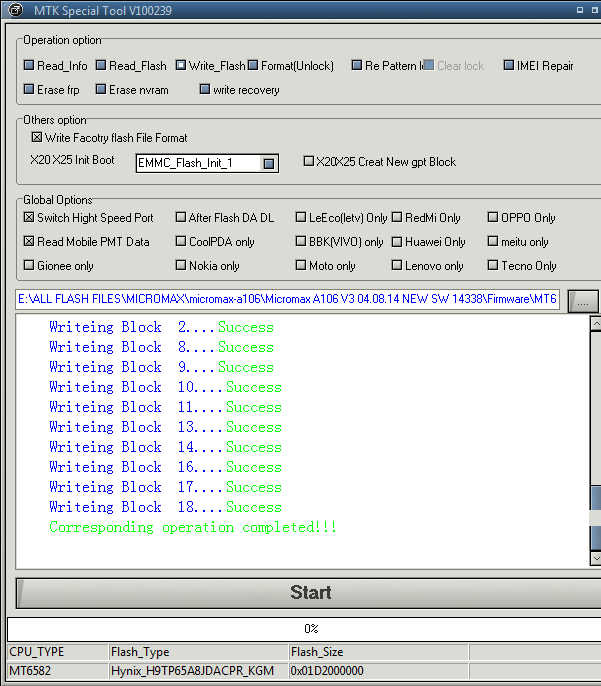Enable the write recovery checkbox
Image resolution: width=601 pixels, height=686 pixels.
(x=205, y=90)
